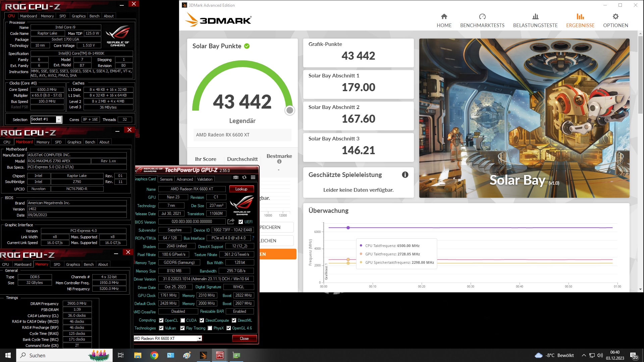Click the weather widget showing -8°C Bewölkt

(x=554, y=355)
